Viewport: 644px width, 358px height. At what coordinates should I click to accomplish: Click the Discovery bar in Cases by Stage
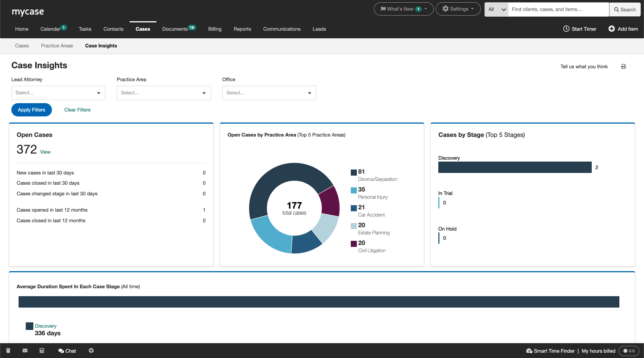pyautogui.click(x=515, y=167)
